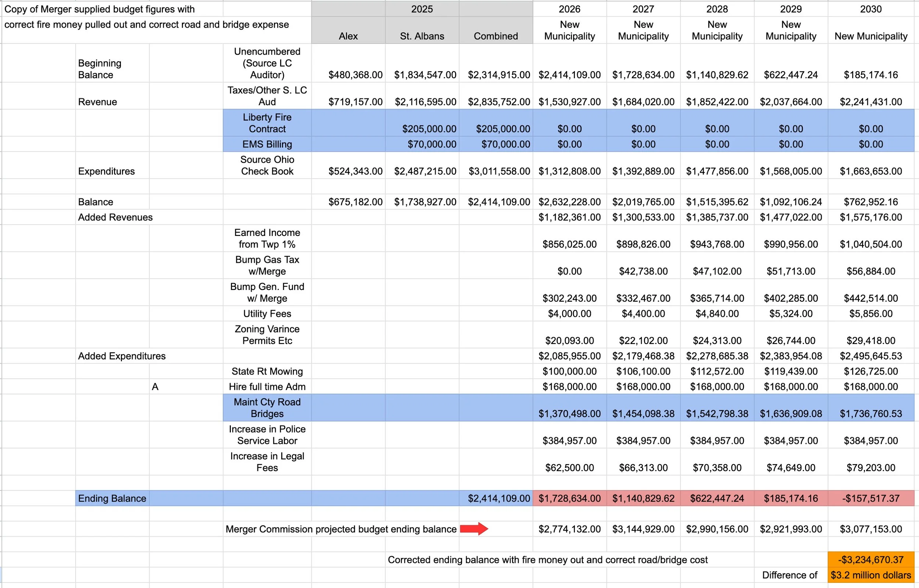This screenshot has height=588, width=919.
Task: Select Maint Cty Road Bridges cell
Action: click(267, 408)
